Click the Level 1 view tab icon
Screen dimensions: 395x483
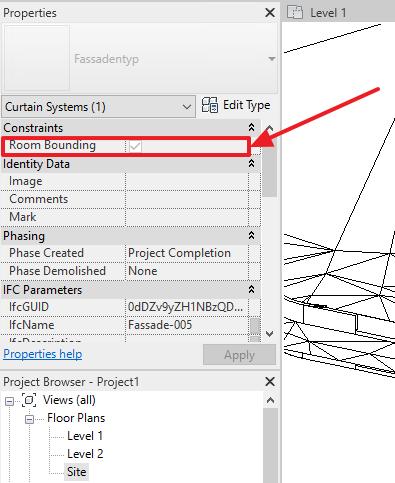click(295, 13)
